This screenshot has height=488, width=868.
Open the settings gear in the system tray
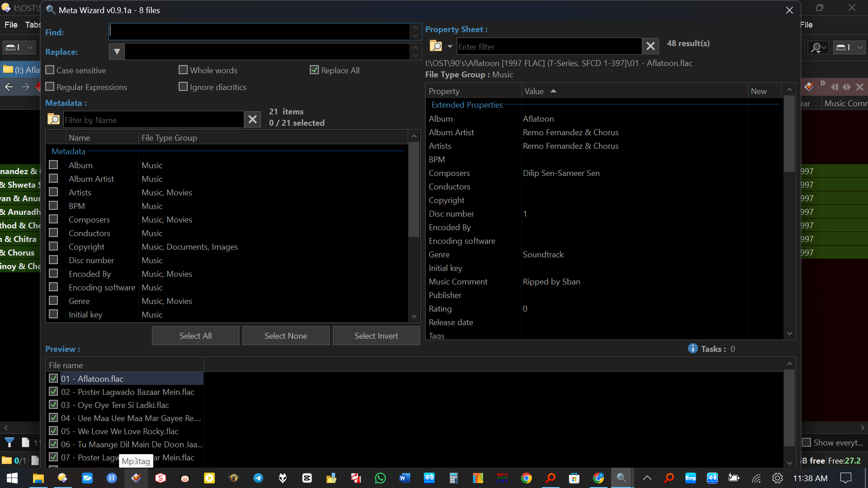click(778, 478)
